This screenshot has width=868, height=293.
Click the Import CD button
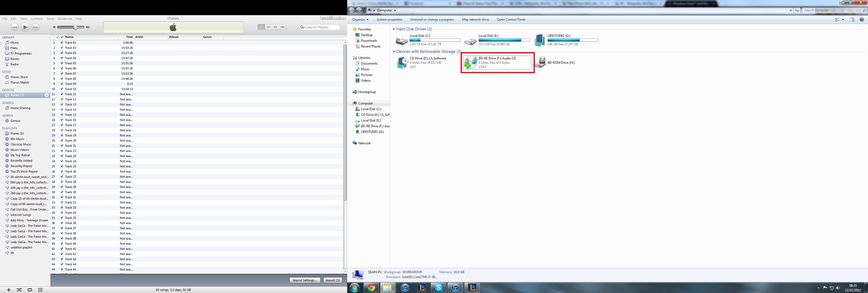[x=333, y=280]
